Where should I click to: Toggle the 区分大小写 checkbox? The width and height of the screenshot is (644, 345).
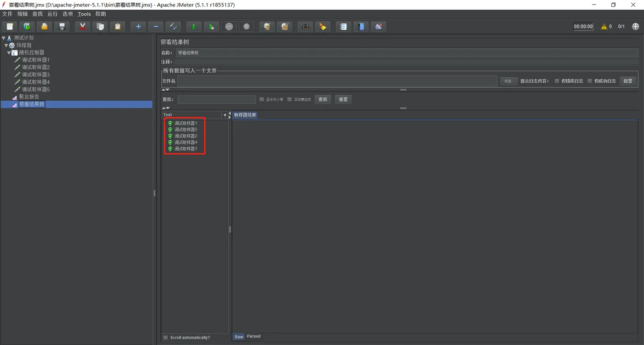tap(262, 99)
